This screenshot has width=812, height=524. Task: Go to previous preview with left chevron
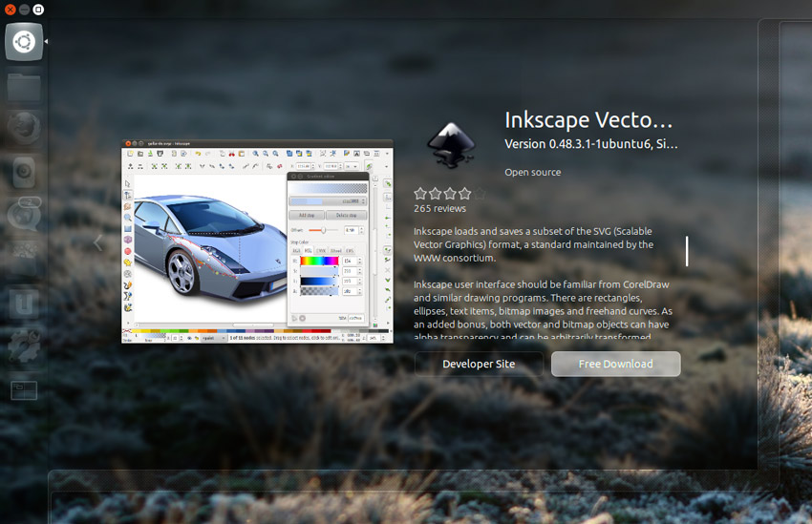97,242
